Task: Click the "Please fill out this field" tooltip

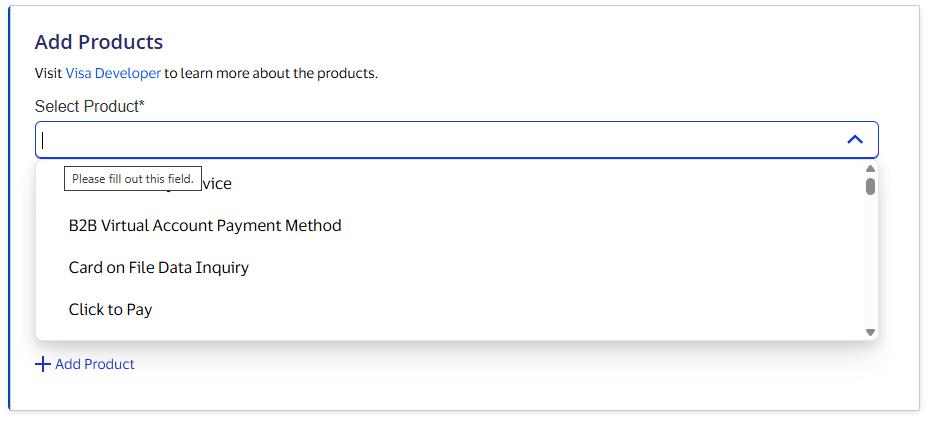Action: point(133,179)
